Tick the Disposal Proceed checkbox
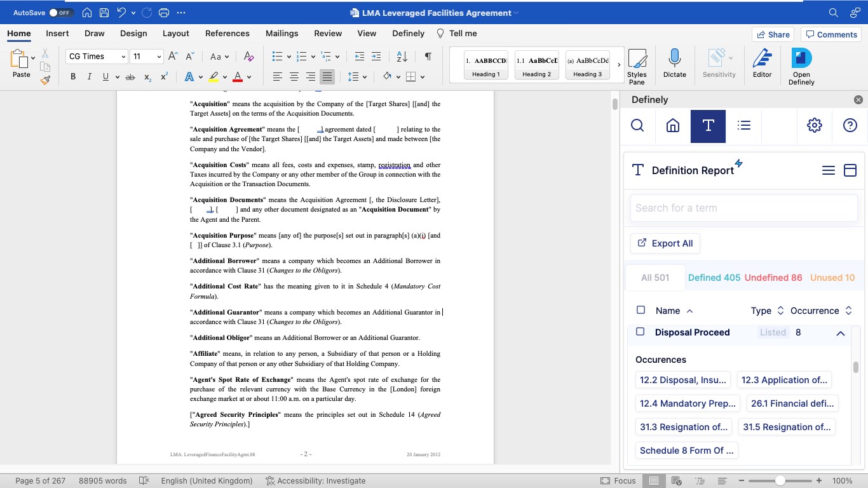Image resolution: width=868 pixels, height=488 pixels. [640, 332]
